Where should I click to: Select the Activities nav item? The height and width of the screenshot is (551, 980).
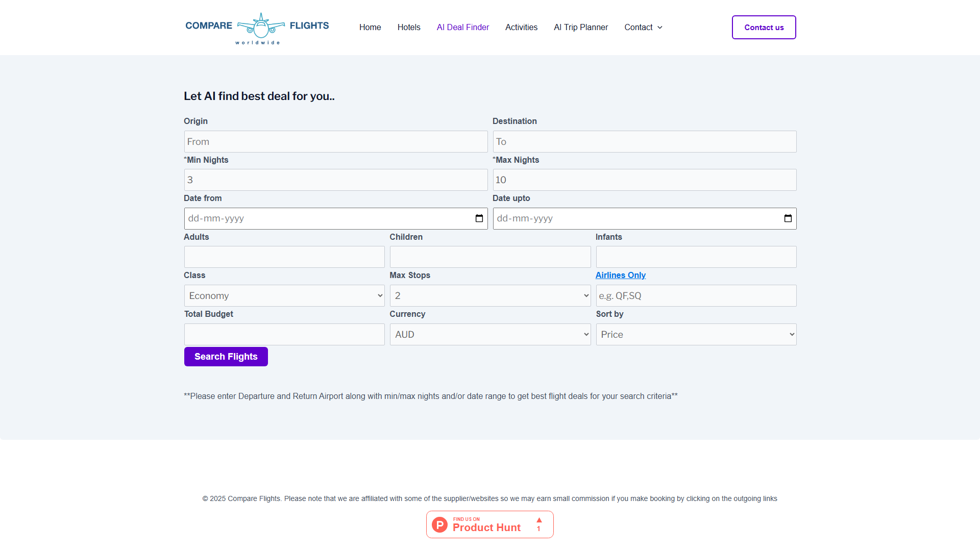(x=521, y=28)
